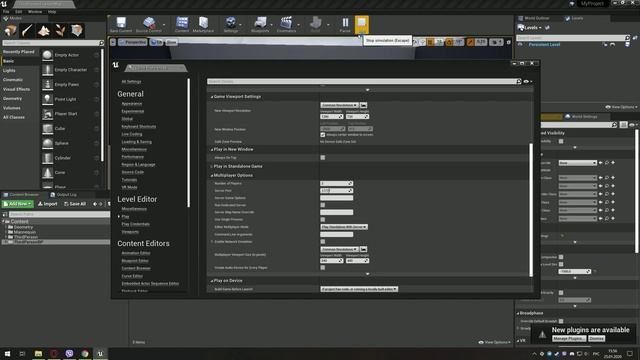This screenshot has height=360, width=640.
Task: Select the Geometry Editing mode icon
Action: (76, 31)
